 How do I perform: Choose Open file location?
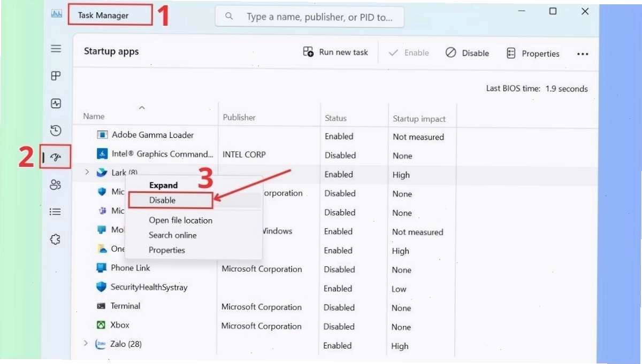(x=180, y=220)
